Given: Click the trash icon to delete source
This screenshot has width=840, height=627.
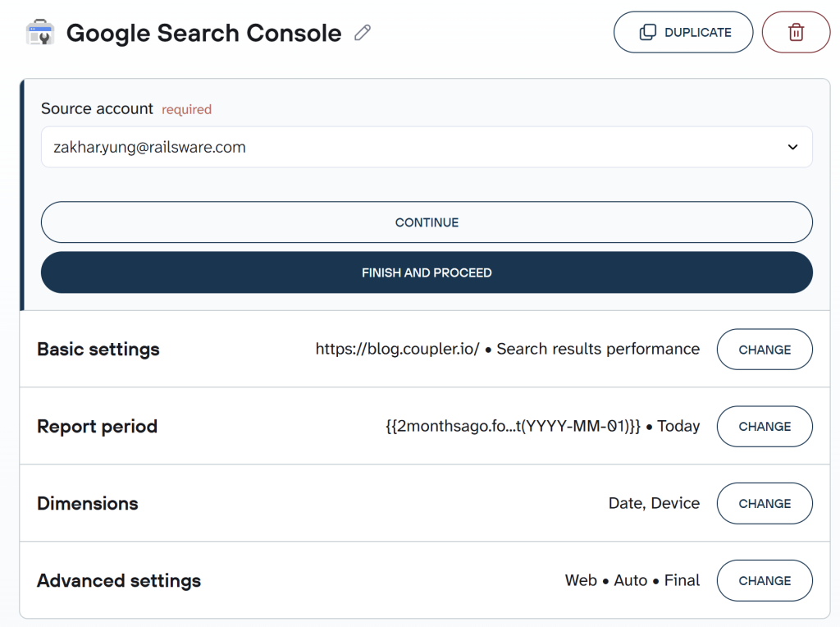Looking at the screenshot, I should pyautogui.click(x=796, y=32).
